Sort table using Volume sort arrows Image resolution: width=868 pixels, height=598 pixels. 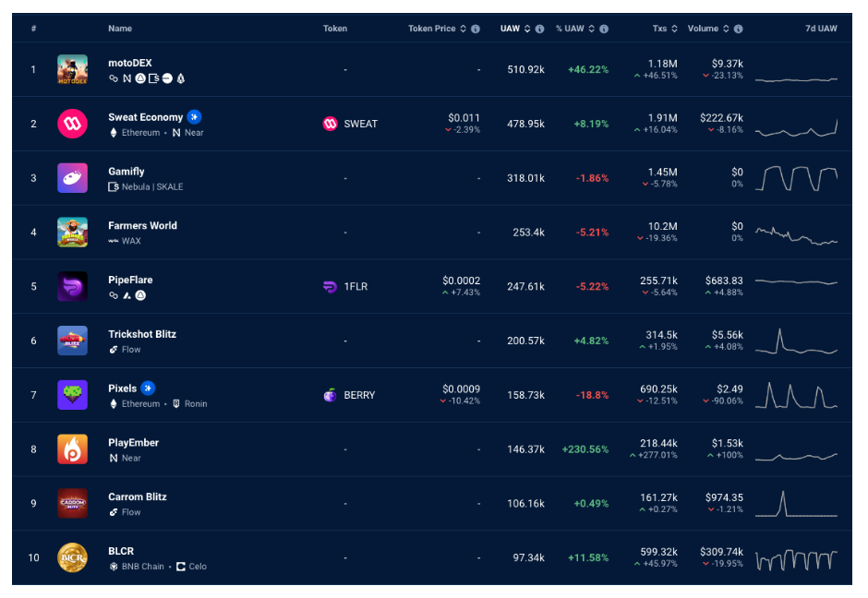[727, 29]
